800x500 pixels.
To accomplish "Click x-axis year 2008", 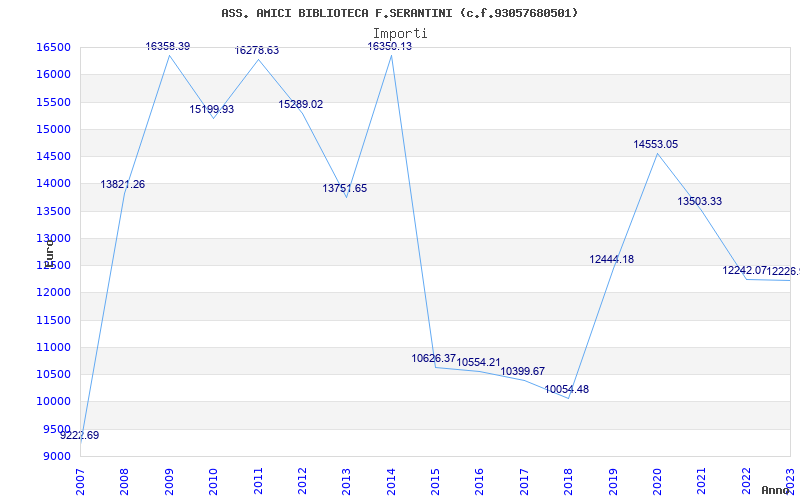I will point(124,481).
